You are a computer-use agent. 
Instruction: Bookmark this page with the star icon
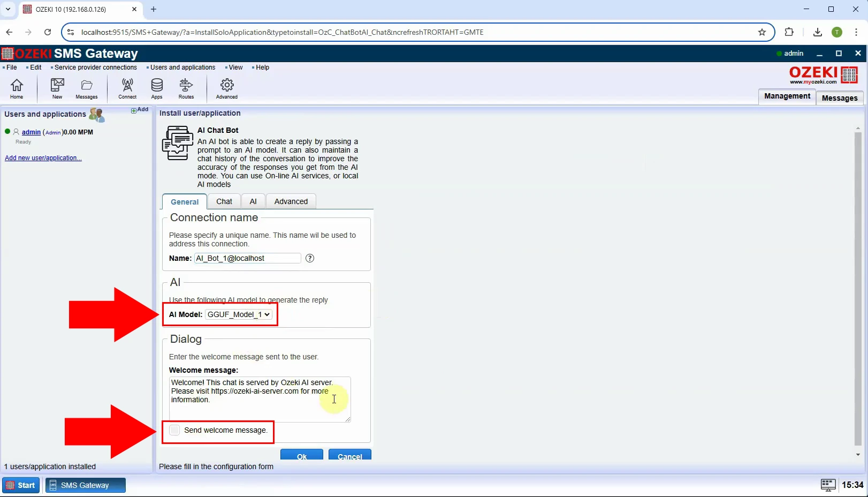point(762,32)
